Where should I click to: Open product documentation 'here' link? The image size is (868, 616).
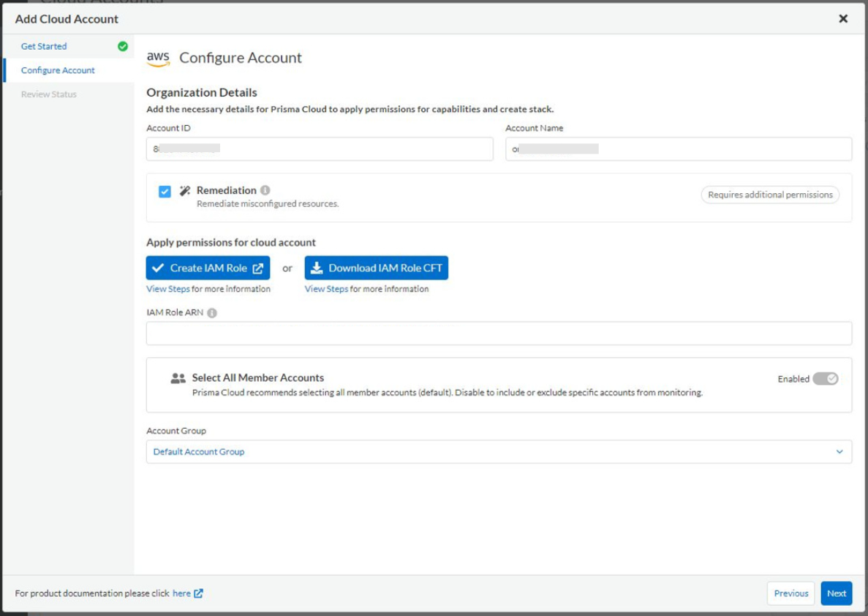click(x=181, y=593)
